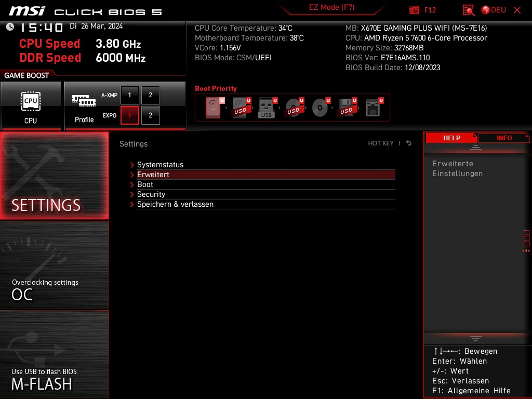Select the HELP tab

(451, 138)
